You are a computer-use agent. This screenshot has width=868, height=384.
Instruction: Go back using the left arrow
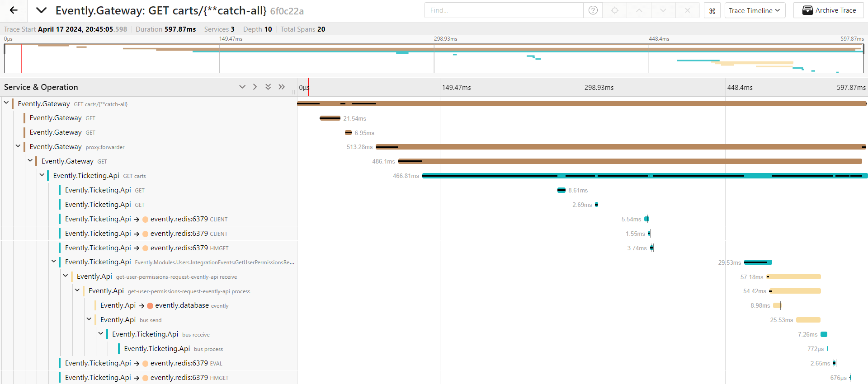14,10
